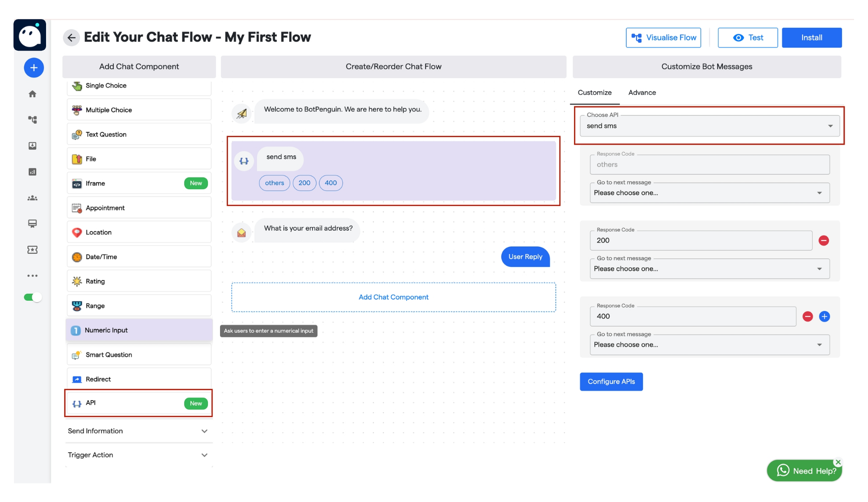This screenshot has height=502, width=868.
Task: Click the Configure APIs button
Action: point(611,382)
